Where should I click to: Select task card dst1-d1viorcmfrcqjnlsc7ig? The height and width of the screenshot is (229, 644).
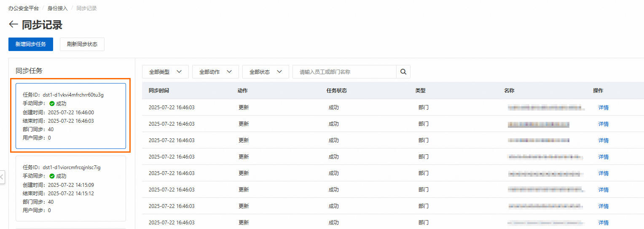(71, 189)
